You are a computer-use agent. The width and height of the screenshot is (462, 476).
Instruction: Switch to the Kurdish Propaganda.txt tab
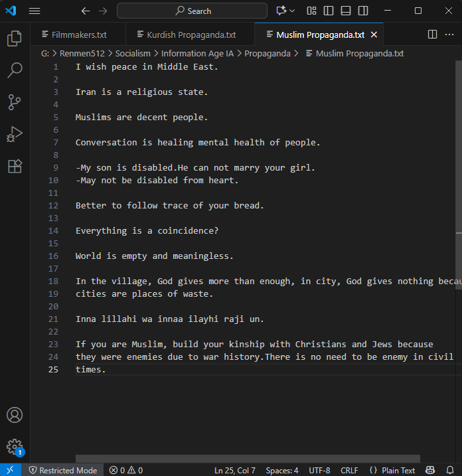point(191,35)
